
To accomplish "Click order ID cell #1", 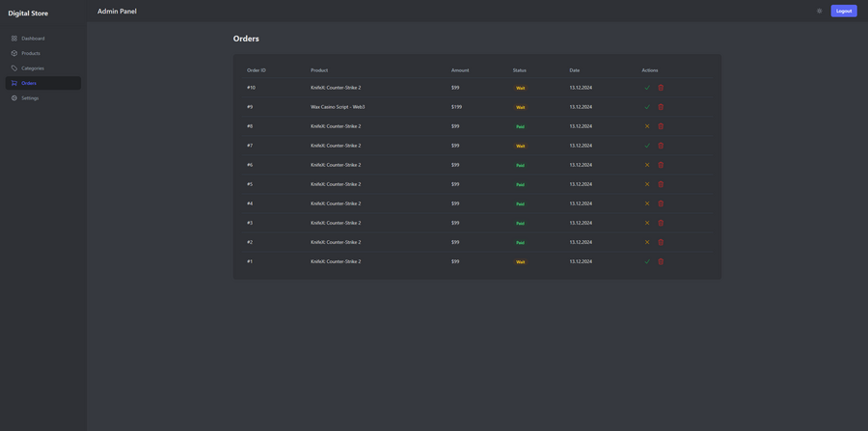I will (x=250, y=261).
